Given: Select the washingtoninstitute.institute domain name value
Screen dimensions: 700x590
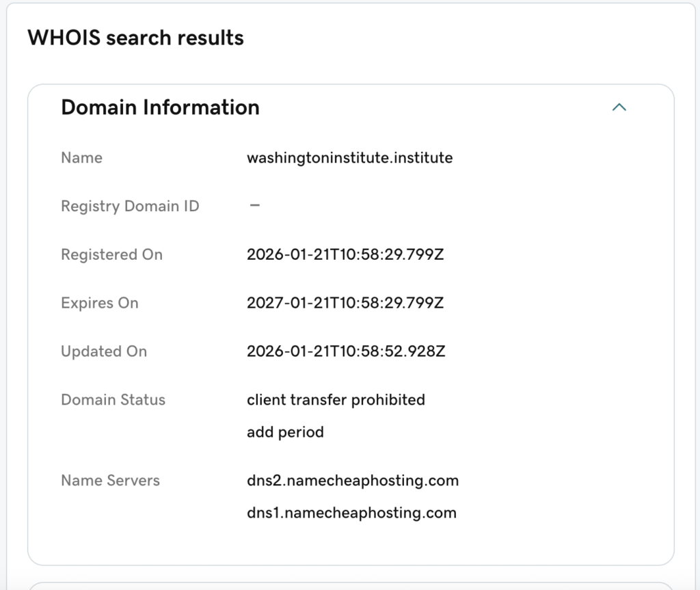Looking at the screenshot, I should (x=349, y=158).
